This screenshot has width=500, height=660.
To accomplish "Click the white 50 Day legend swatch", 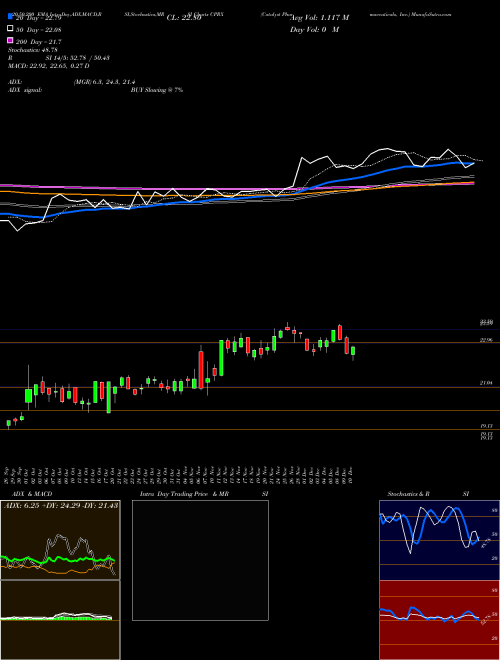I will click(10, 29).
